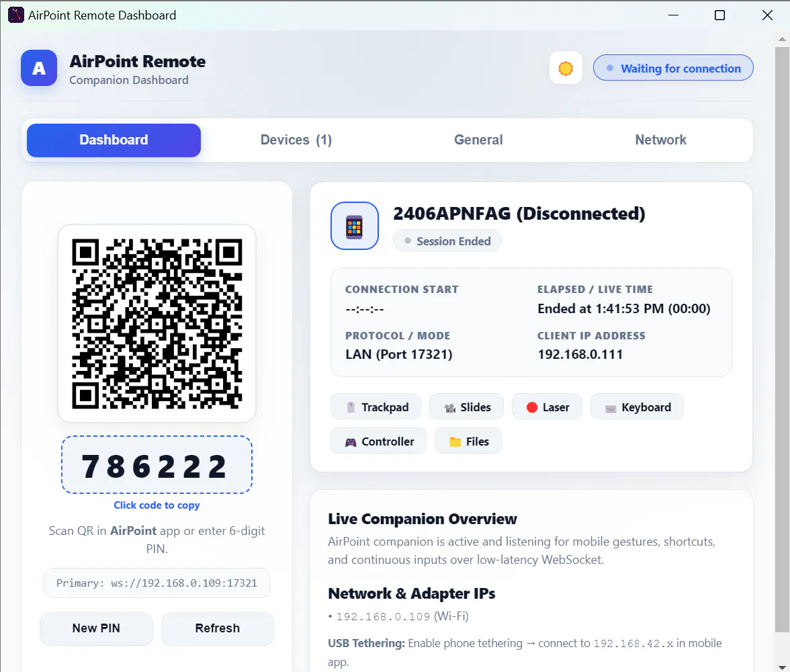790x672 pixels.
Task: Switch to the Devices (1) tab
Action: [x=296, y=140]
